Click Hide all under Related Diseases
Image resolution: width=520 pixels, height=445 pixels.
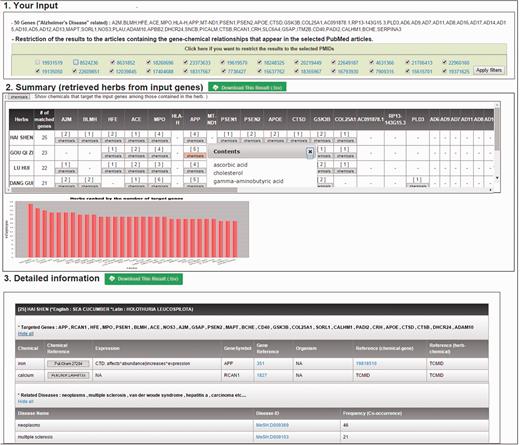[26, 402]
